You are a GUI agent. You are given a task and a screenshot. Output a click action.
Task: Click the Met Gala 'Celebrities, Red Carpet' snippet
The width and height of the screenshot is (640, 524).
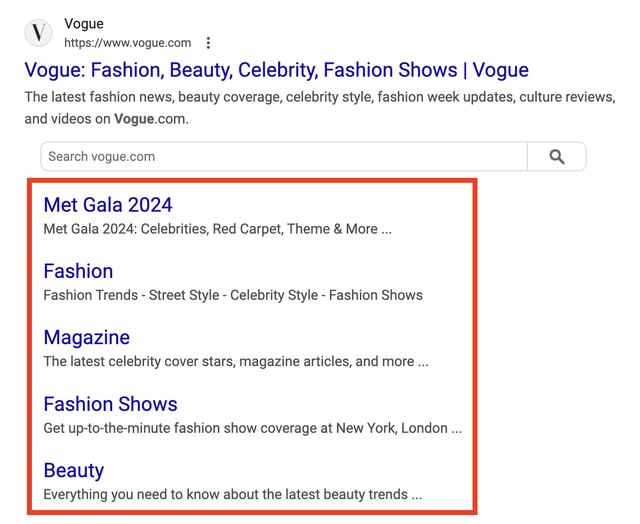[x=217, y=229]
